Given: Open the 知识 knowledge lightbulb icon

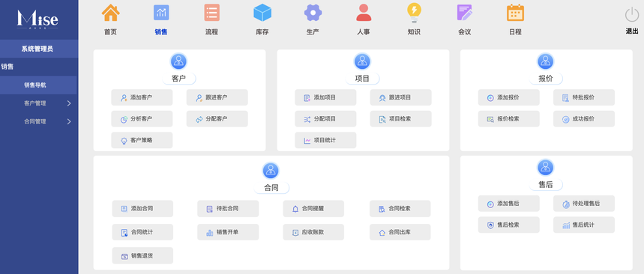Looking at the screenshot, I should [414, 13].
